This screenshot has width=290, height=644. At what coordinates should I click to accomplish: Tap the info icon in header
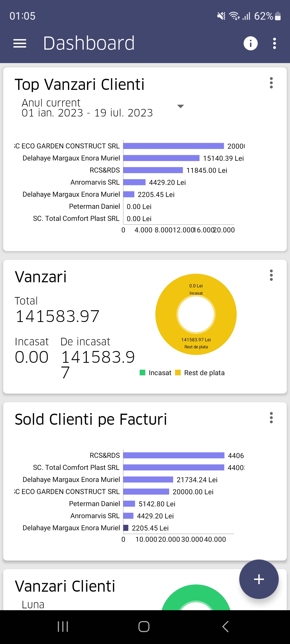click(251, 43)
